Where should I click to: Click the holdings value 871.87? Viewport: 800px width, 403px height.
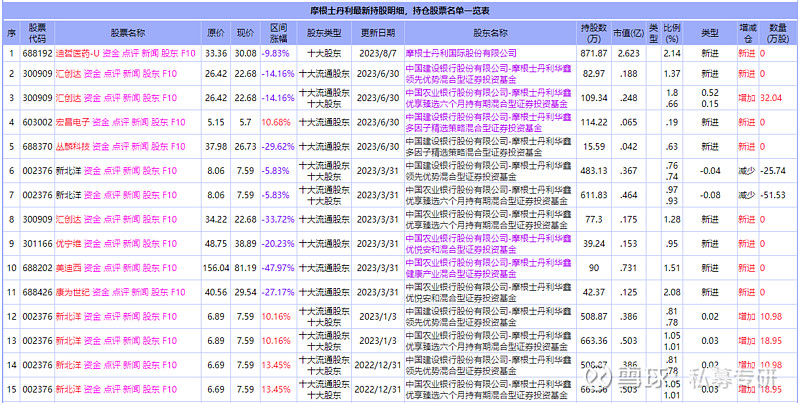[594, 53]
